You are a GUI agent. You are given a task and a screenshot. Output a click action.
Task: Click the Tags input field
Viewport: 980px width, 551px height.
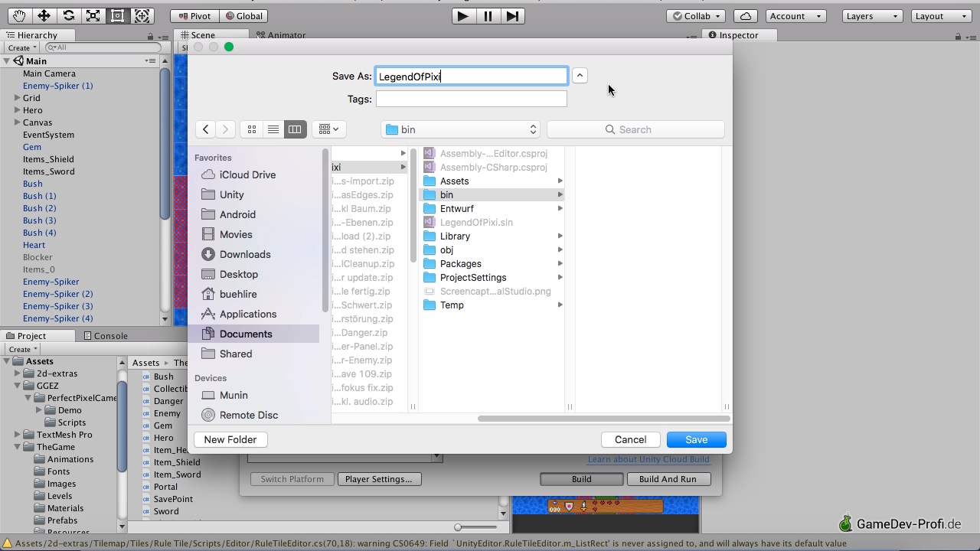tap(471, 99)
